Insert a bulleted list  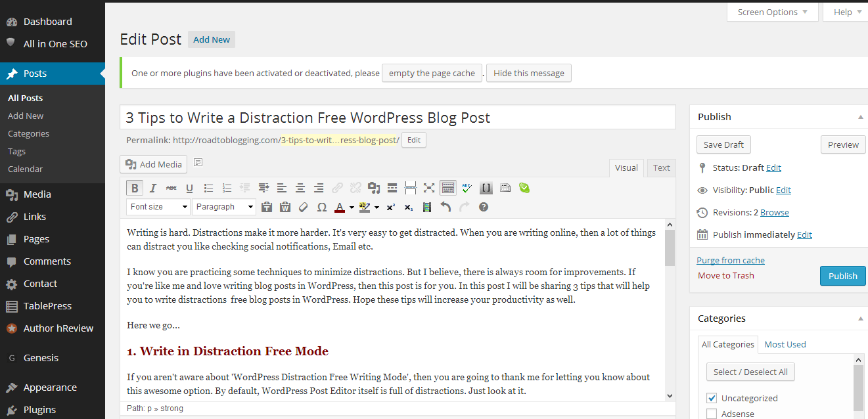[x=208, y=188]
